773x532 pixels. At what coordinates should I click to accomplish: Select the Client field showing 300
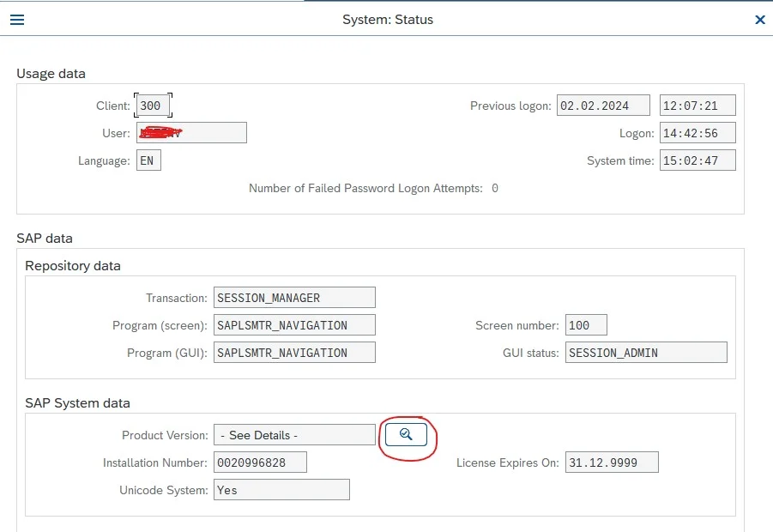(x=153, y=106)
